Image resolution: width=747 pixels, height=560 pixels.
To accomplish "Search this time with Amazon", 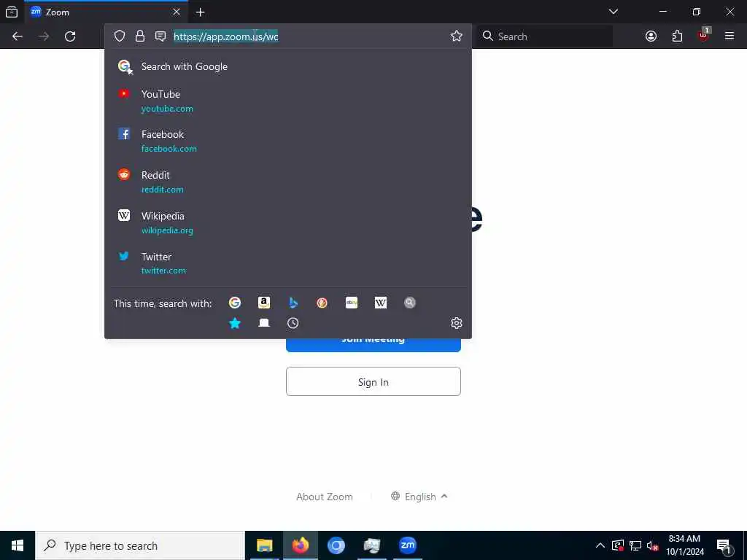I will [x=264, y=303].
